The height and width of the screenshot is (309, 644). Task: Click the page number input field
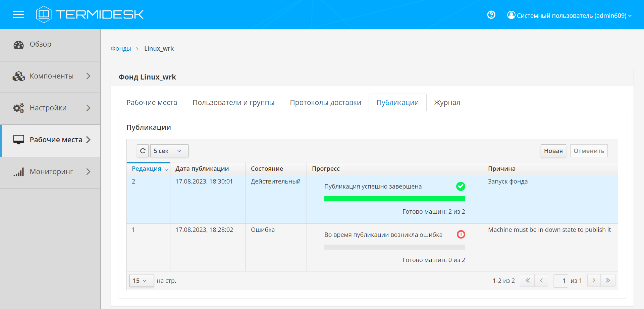click(x=560, y=280)
